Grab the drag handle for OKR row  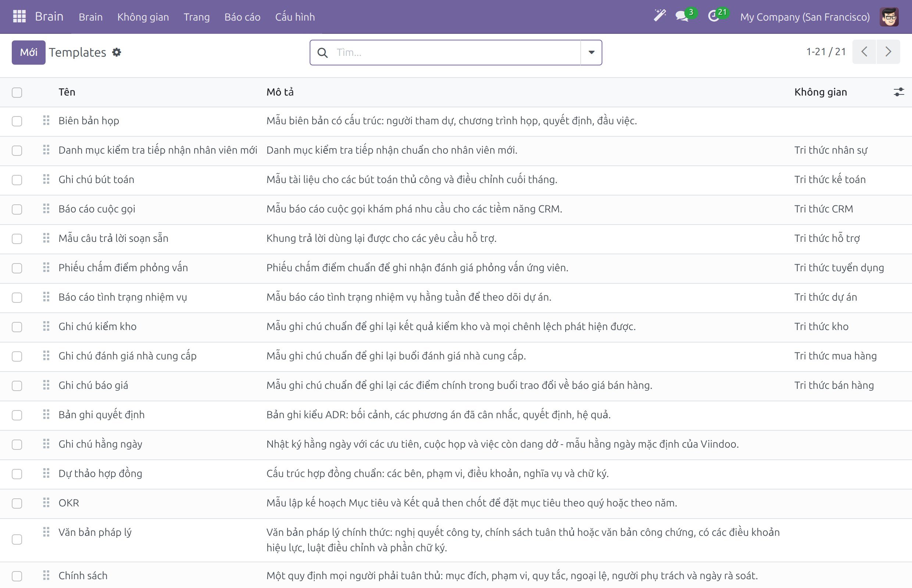(46, 503)
